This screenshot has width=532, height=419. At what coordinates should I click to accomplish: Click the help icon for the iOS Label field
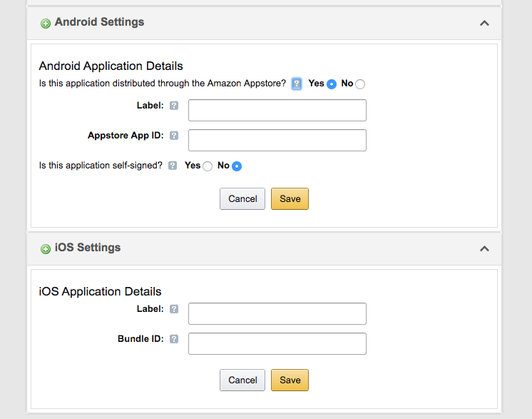tap(174, 309)
